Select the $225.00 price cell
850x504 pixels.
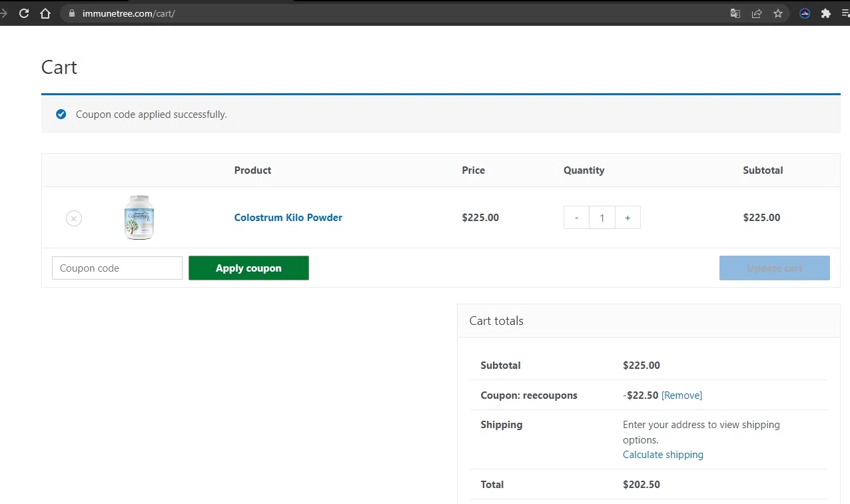(480, 218)
